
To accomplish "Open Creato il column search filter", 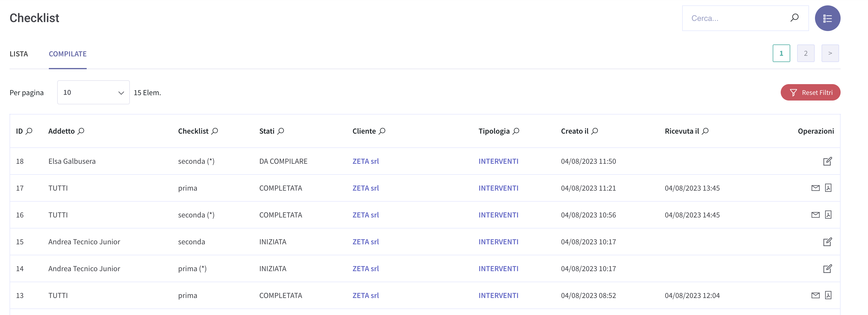I will pyautogui.click(x=595, y=131).
